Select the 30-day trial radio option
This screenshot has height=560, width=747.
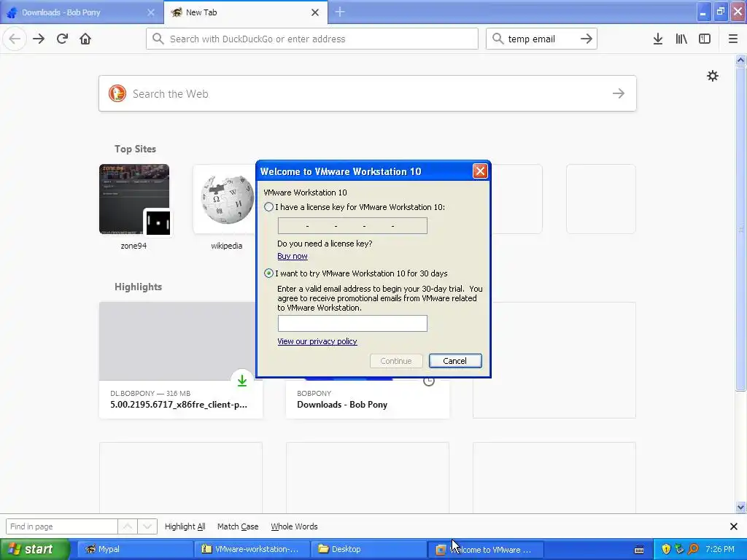point(268,273)
